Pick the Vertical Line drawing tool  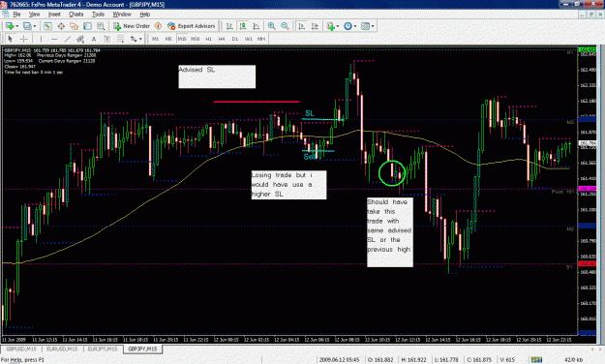[x=41, y=39]
